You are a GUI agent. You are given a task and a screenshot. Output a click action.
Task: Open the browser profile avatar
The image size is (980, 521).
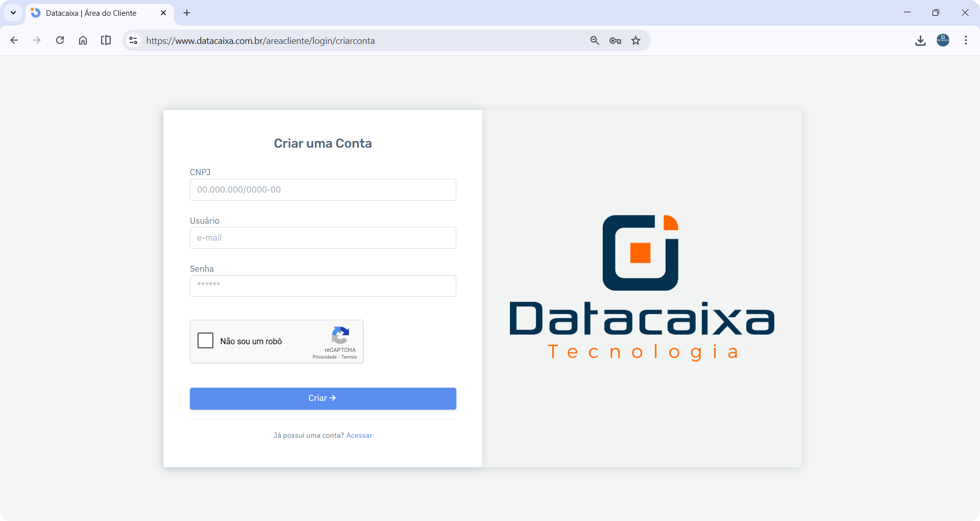point(943,40)
